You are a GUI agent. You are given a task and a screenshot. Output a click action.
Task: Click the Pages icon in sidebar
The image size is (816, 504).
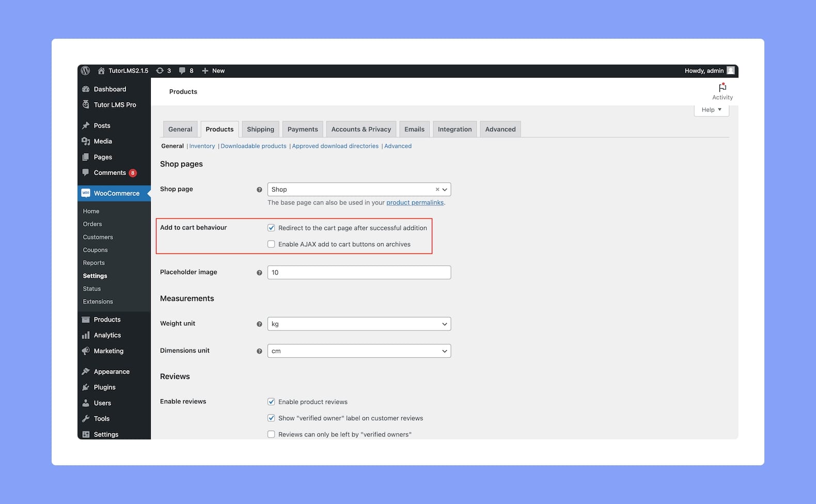point(86,157)
